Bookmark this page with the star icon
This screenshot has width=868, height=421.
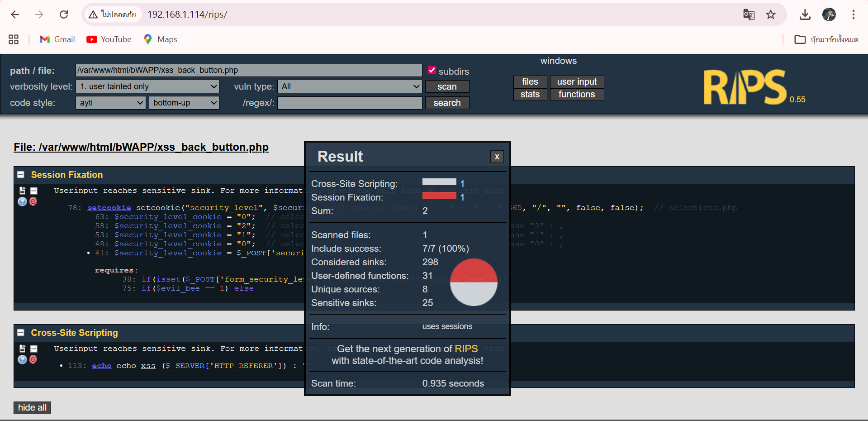click(771, 14)
